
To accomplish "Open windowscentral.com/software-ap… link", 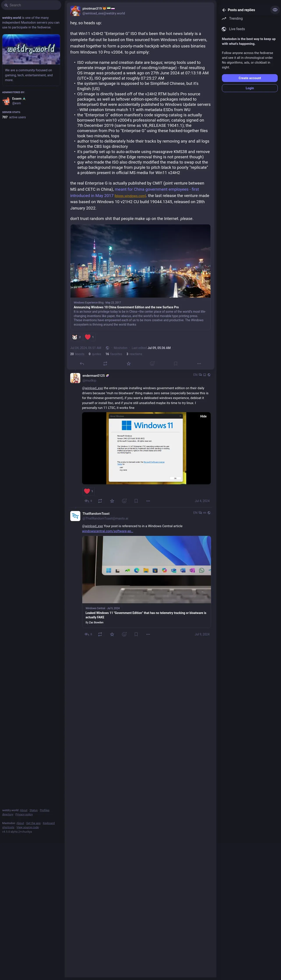I will pos(107,531).
